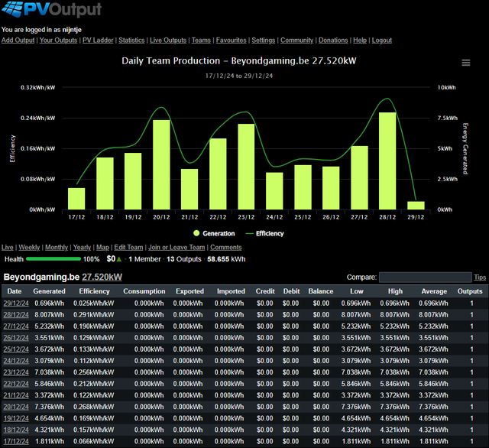Image resolution: width=489 pixels, height=448 pixels.
Task: Click the 13 Outputs text
Action: 184,259
